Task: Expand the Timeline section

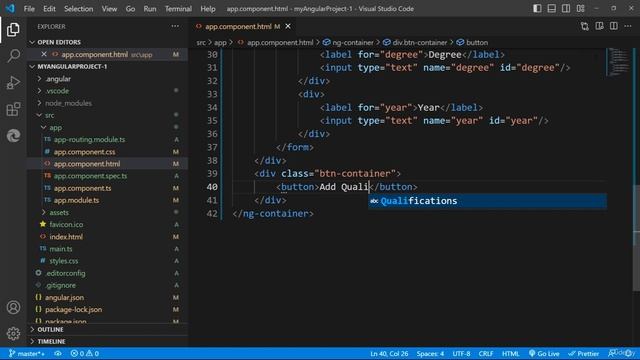Action: tap(108, 341)
